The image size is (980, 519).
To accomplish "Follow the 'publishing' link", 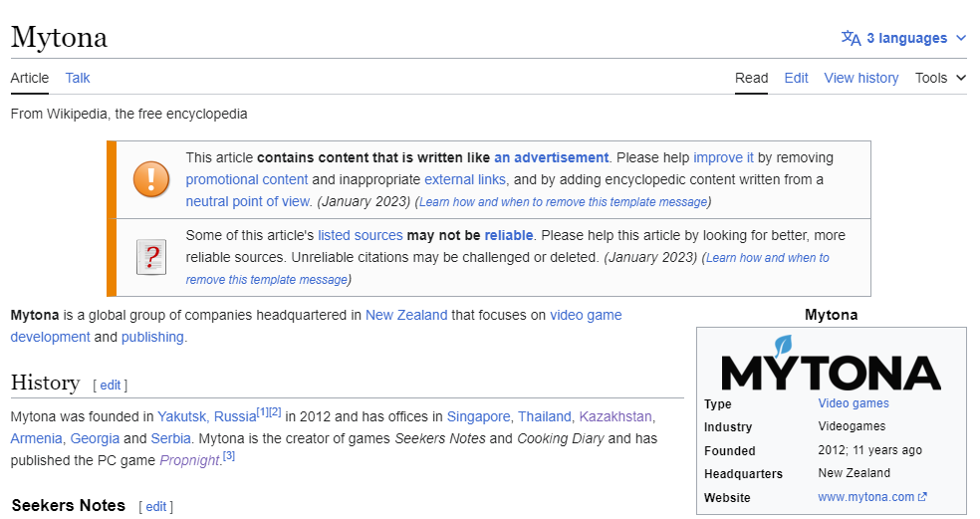I will (152, 337).
